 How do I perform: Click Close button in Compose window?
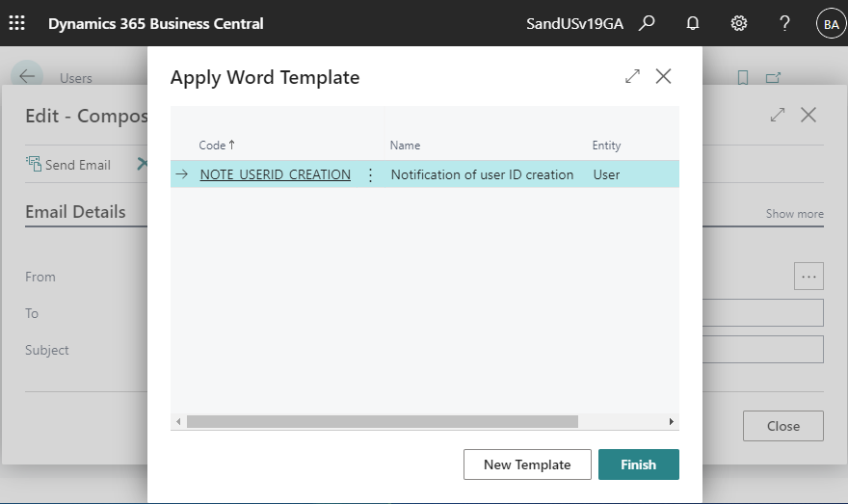783,426
